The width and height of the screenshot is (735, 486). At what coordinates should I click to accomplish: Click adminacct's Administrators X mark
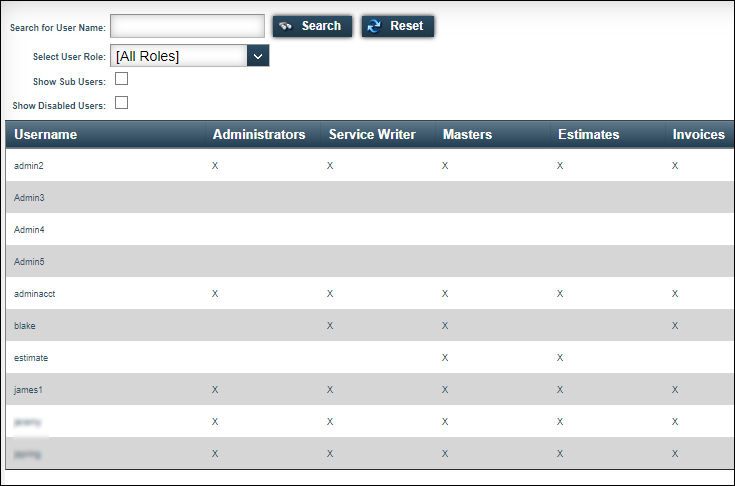[215, 293]
